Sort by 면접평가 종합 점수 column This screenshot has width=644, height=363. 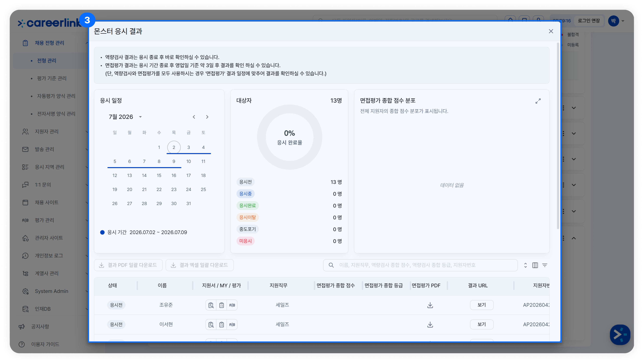335,285
